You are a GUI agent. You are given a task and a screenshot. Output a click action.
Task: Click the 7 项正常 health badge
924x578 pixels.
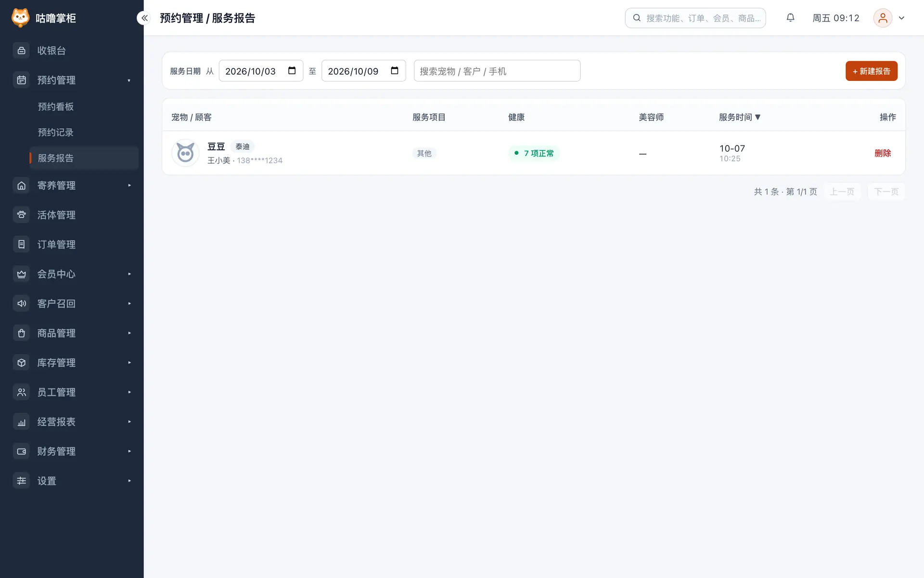click(534, 153)
